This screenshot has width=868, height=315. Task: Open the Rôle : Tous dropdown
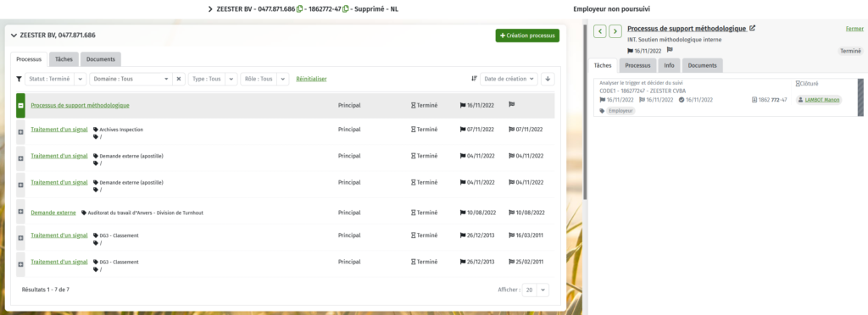click(x=264, y=79)
